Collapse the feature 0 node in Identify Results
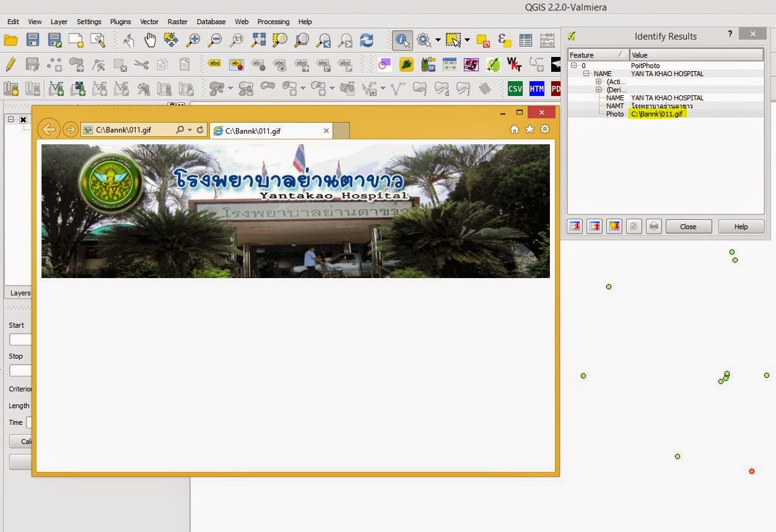The width and height of the screenshot is (776, 532). tap(574, 65)
